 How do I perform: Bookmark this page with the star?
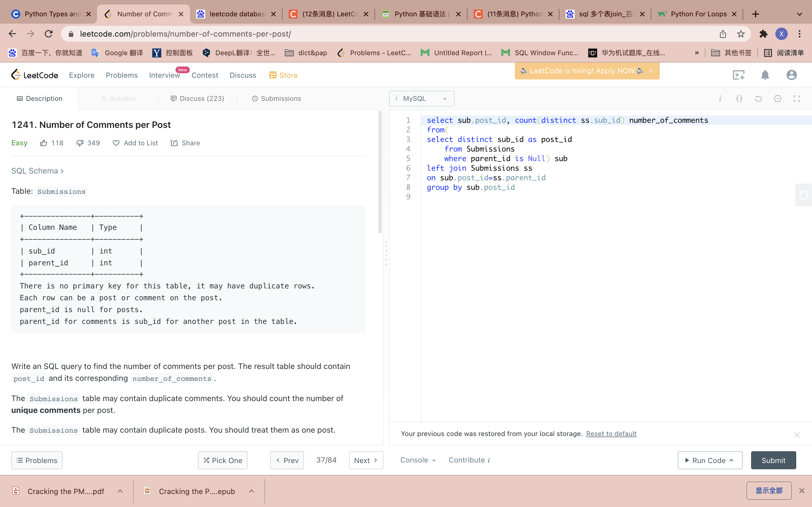click(741, 34)
